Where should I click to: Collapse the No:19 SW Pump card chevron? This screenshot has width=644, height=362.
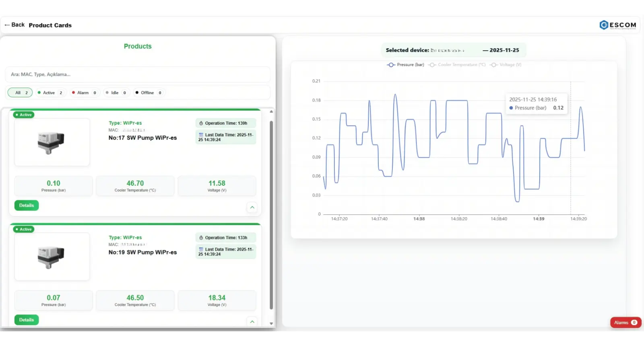pos(252,321)
